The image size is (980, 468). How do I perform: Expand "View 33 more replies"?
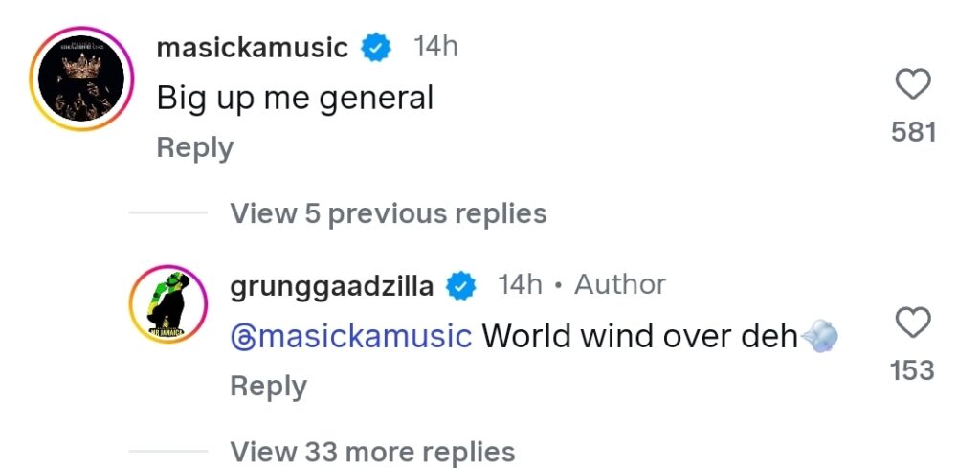point(372,451)
